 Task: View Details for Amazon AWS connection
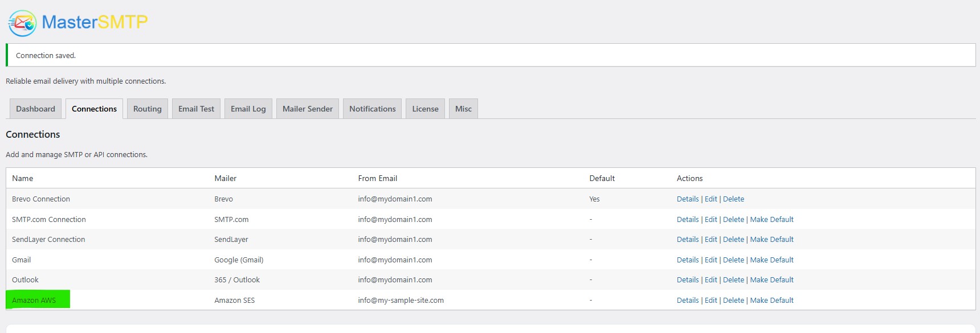coord(687,301)
